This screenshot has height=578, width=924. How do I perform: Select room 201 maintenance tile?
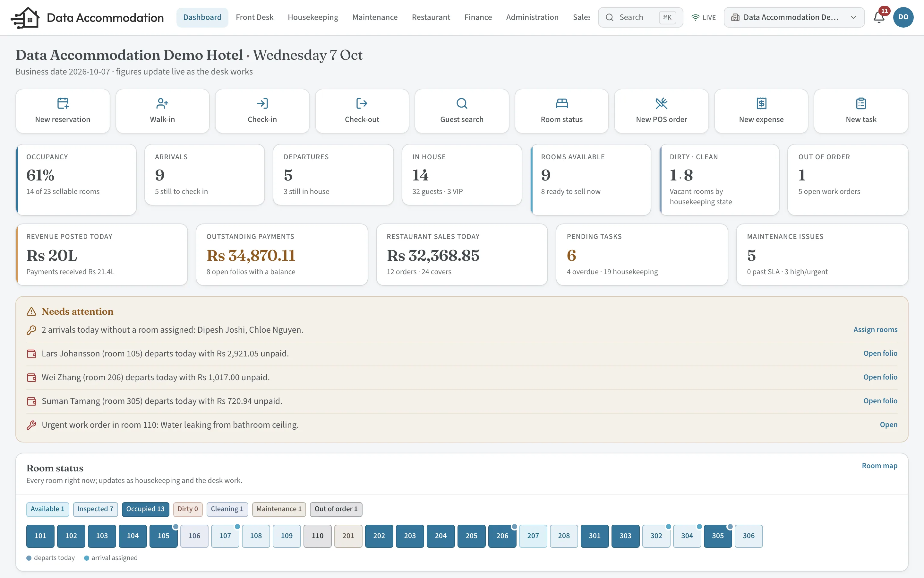coord(348,536)
